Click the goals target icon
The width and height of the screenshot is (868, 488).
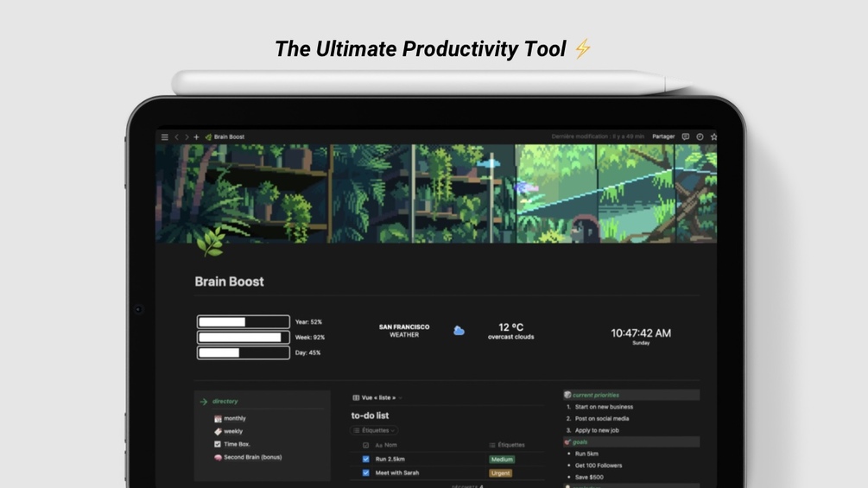pos(567,441)
